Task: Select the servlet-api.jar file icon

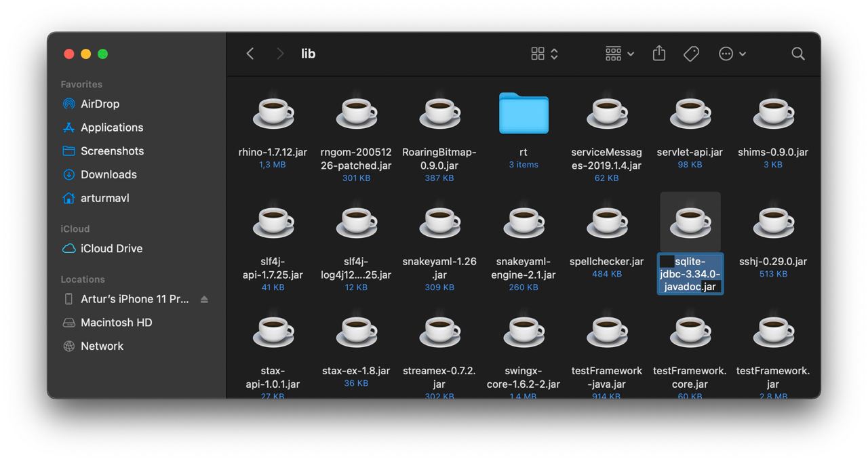Action: [690, 113]
